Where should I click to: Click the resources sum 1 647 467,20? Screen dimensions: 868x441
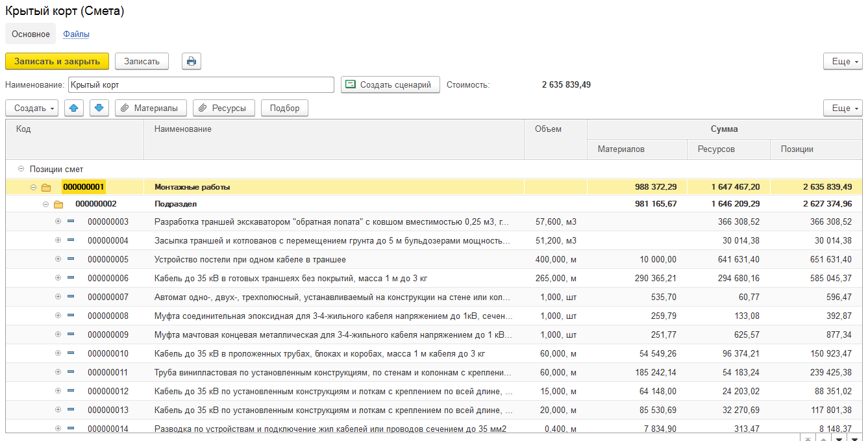[x=729, y=187]
